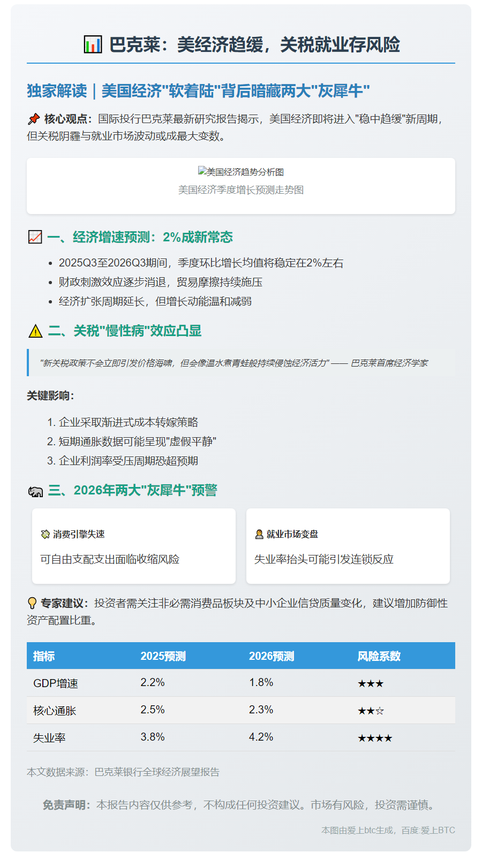Click the broken 美国经济趋势分析图 image

(x=240, y=172)
